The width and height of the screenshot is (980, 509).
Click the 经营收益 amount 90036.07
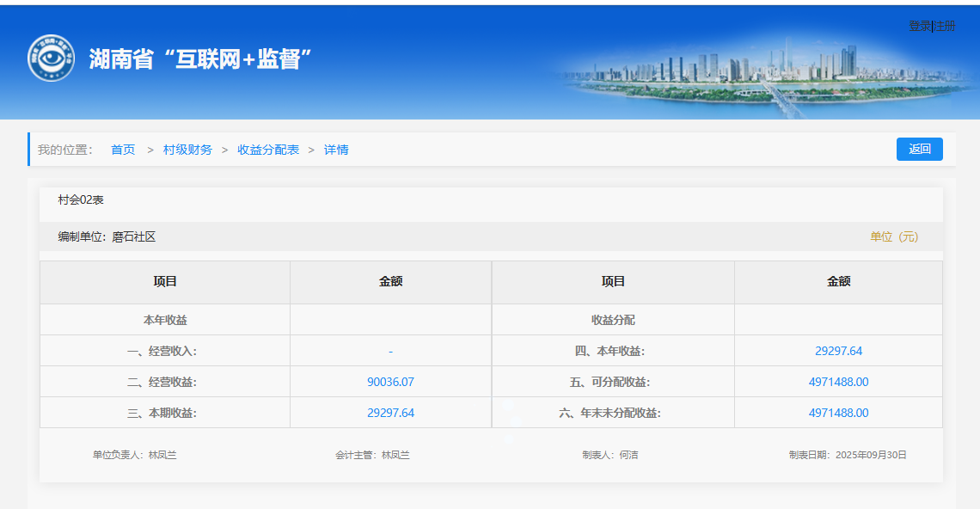point(390,382)
